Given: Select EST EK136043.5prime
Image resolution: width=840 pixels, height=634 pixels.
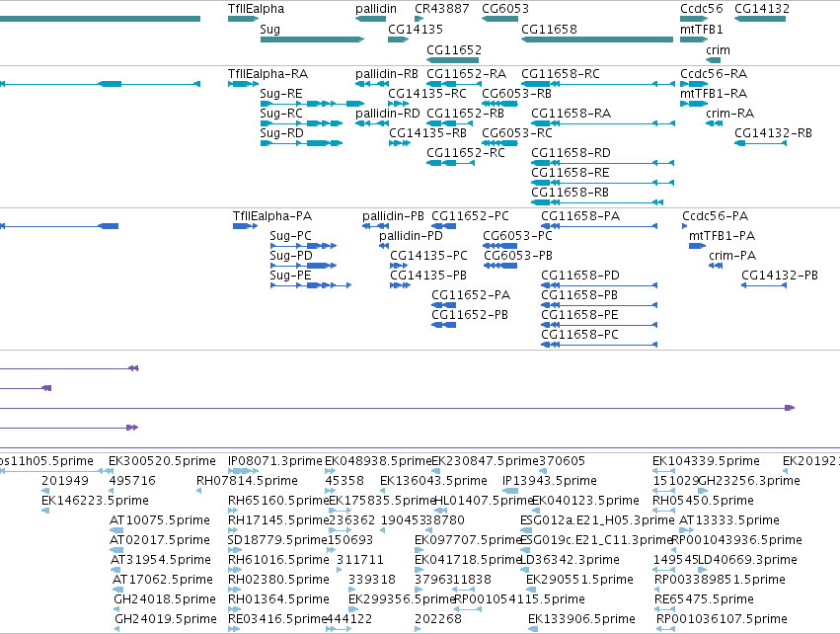Looking at the screenshot, I should (x=383, y=491).
